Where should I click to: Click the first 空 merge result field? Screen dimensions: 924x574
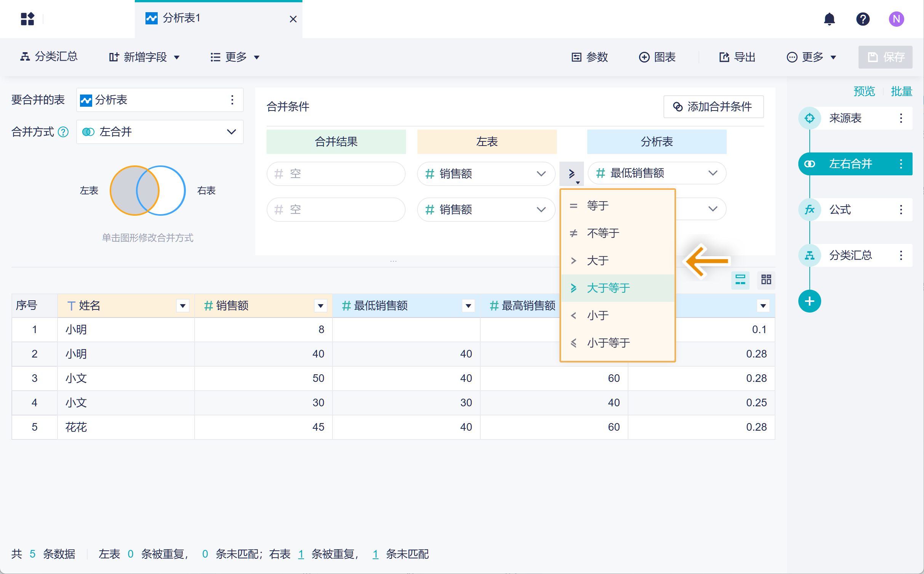click(336, 174)
